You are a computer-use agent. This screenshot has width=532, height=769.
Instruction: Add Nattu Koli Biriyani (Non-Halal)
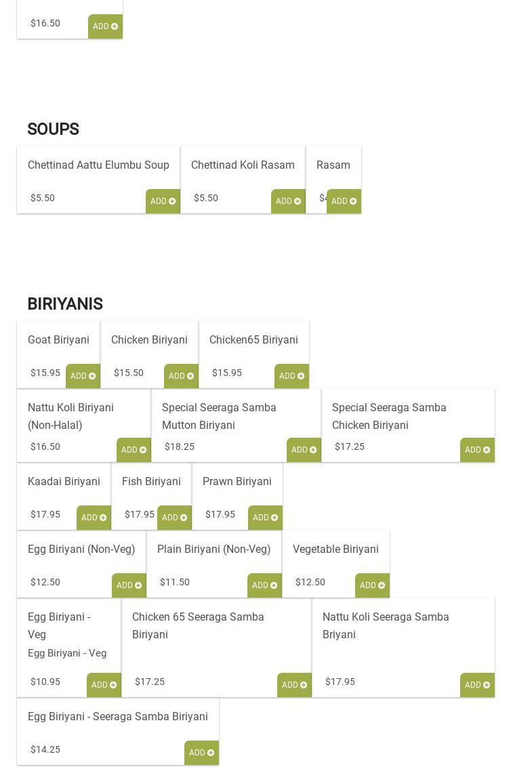pos(134,450)
